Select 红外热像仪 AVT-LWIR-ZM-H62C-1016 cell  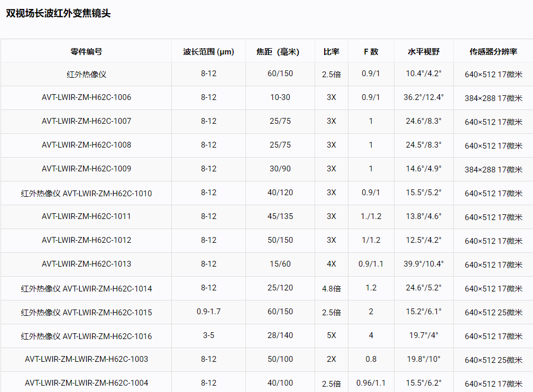click(86, 336)
